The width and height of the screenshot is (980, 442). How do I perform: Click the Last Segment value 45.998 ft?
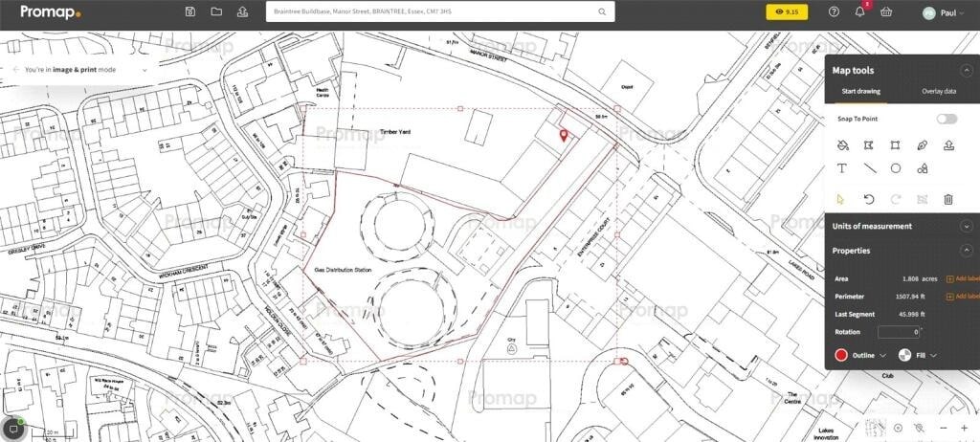pos(912,315)
